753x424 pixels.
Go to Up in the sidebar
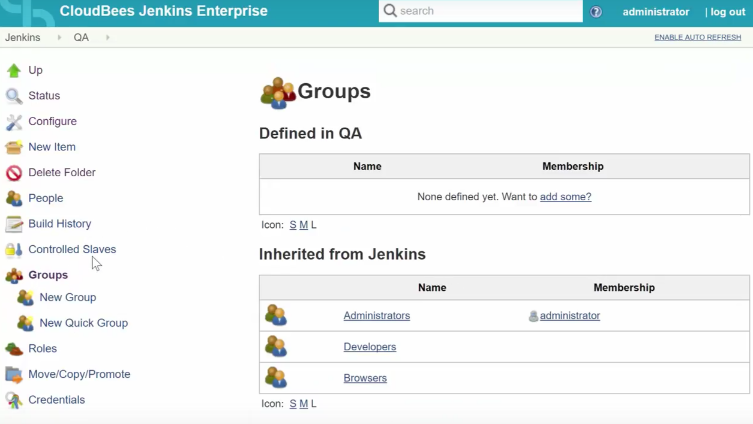pos(36,70)
